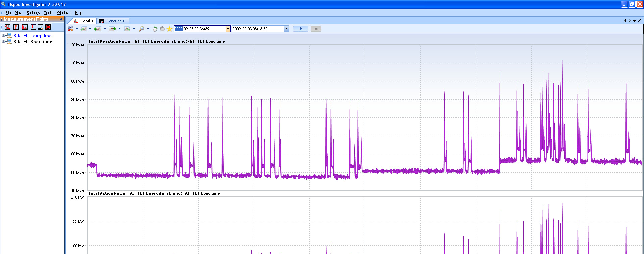Click the add-waveform icon with green plus
The height and width of the screenshot is (254, 644).
tap(84, 29)
